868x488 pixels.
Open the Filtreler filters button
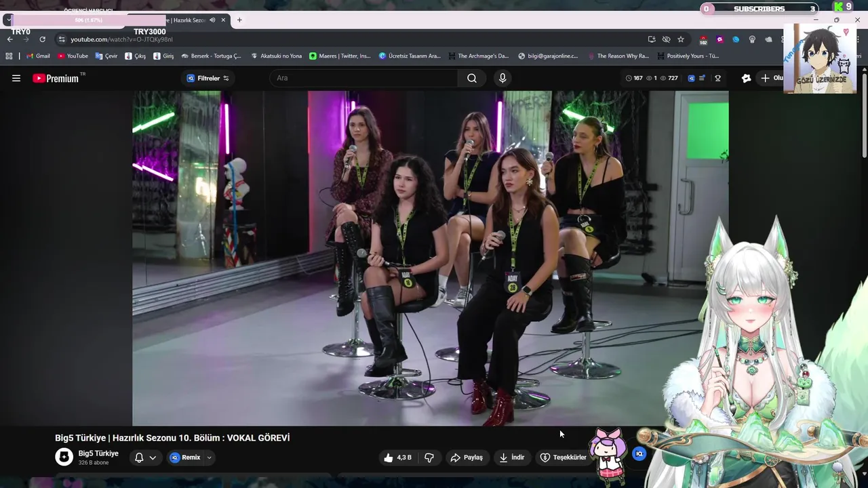pos(208,78)
